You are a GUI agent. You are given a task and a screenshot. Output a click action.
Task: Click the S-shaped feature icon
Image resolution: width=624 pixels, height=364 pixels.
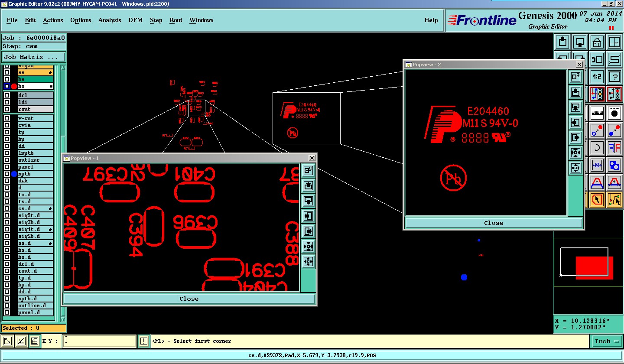614,59
